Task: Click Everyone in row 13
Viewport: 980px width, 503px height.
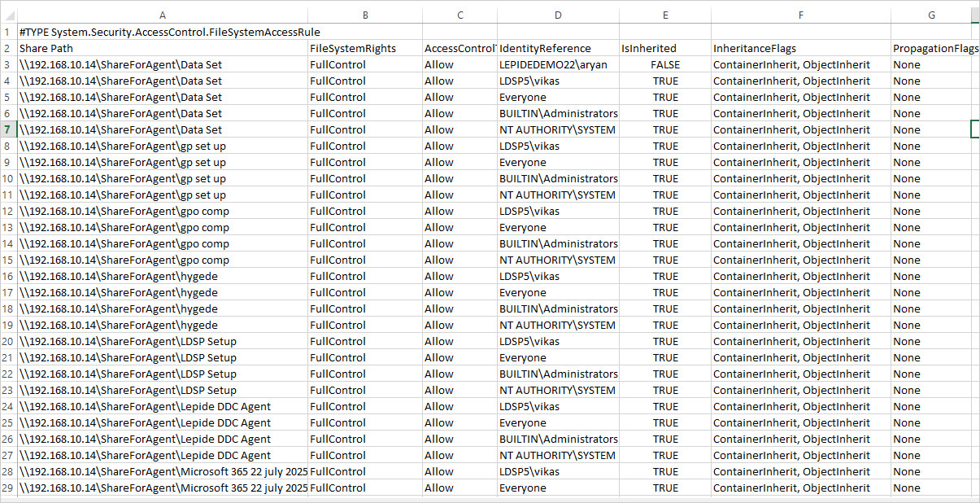Action: [558, 227]
